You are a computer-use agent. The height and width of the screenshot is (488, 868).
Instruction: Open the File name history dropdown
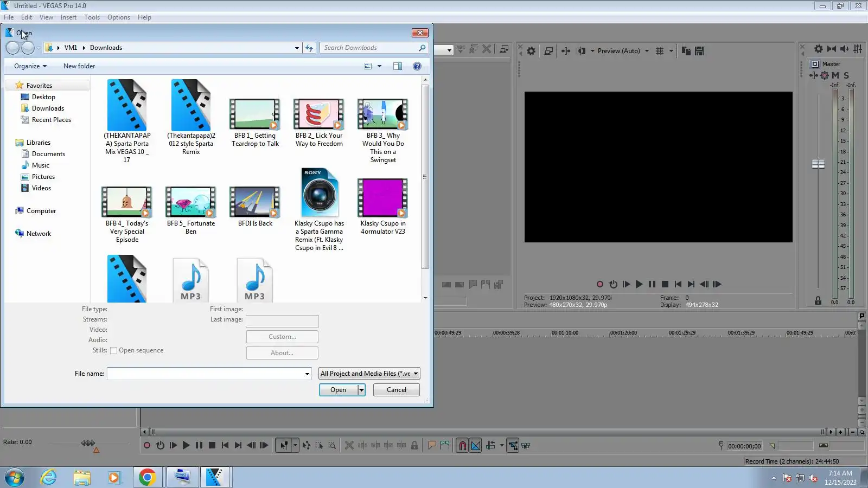(307, 374)
